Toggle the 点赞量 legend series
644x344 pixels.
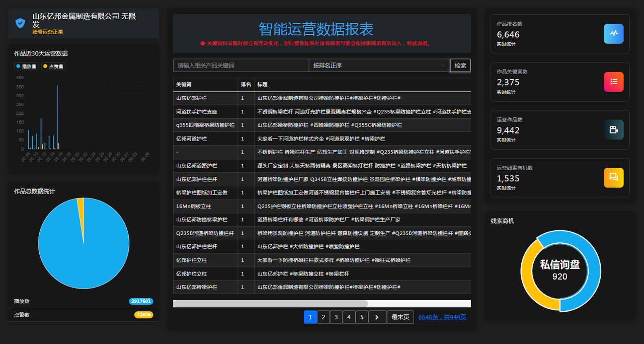(x=53, y=66)
